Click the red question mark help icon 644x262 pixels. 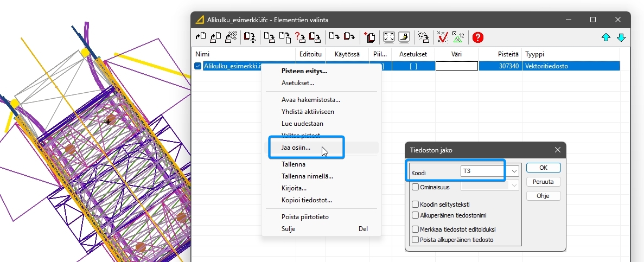pyautogui.click(x=477, y=37)
